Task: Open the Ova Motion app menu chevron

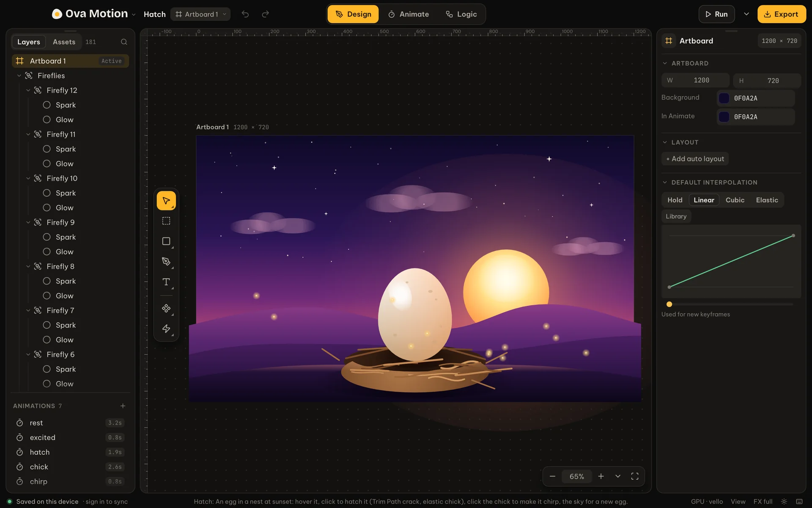Action: (x=134, y=14)
